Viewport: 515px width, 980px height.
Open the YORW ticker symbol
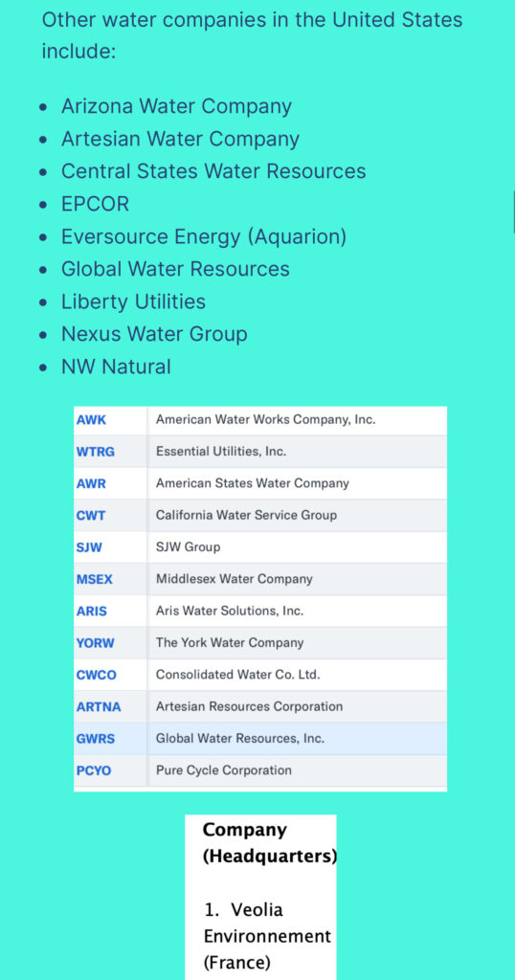click(x=96, y=642)
